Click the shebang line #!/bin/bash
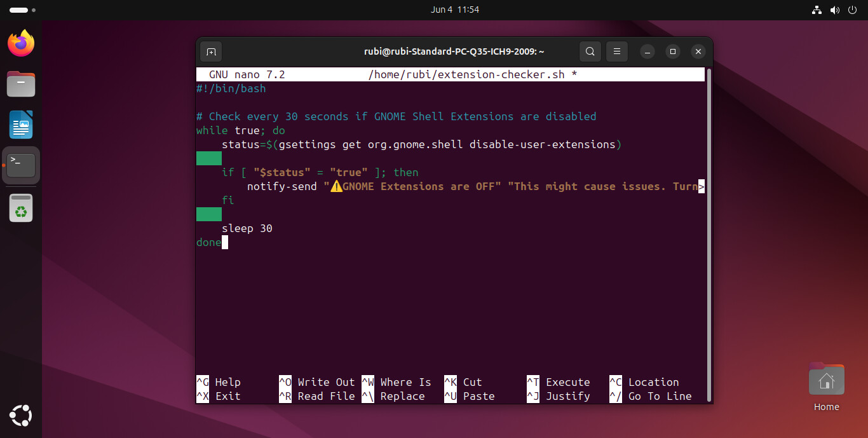Viewport: 868px width, 438px height. 231,88
